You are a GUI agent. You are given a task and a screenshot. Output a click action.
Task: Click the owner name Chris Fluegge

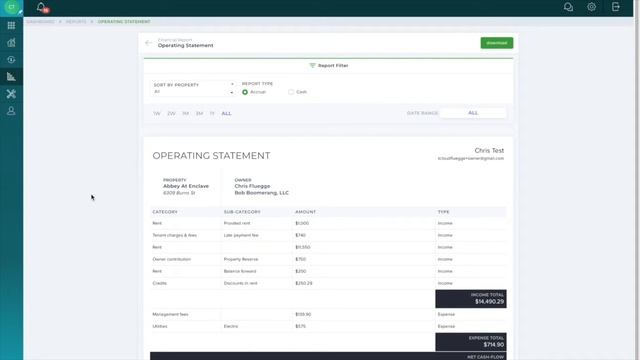point(252,186)
